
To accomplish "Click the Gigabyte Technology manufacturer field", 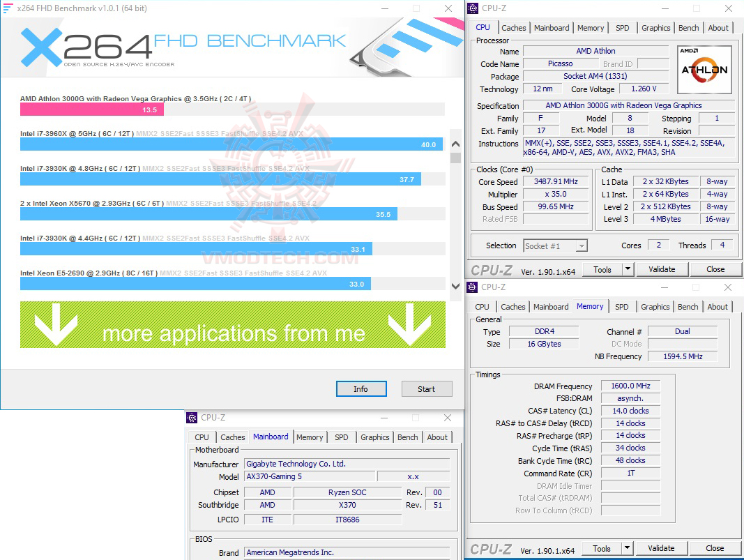I will 347,464.
